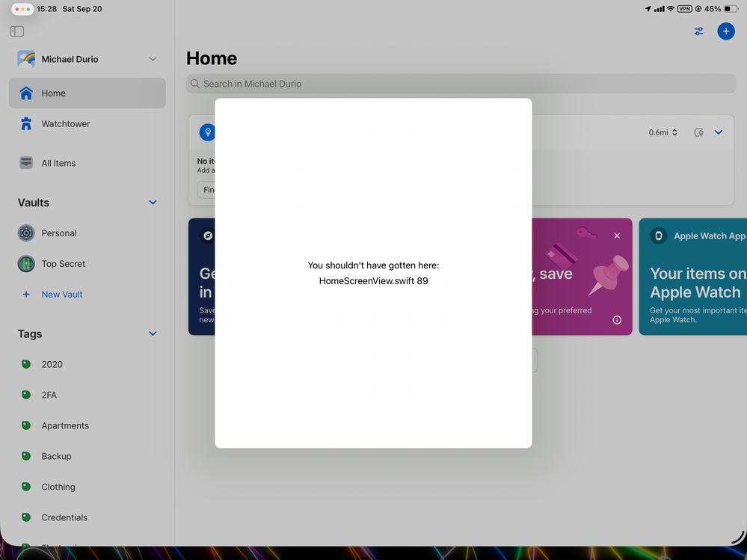Open All Items in the sidebar
Viewport: 747px width, 560px height.
click(x=58, y=163)
